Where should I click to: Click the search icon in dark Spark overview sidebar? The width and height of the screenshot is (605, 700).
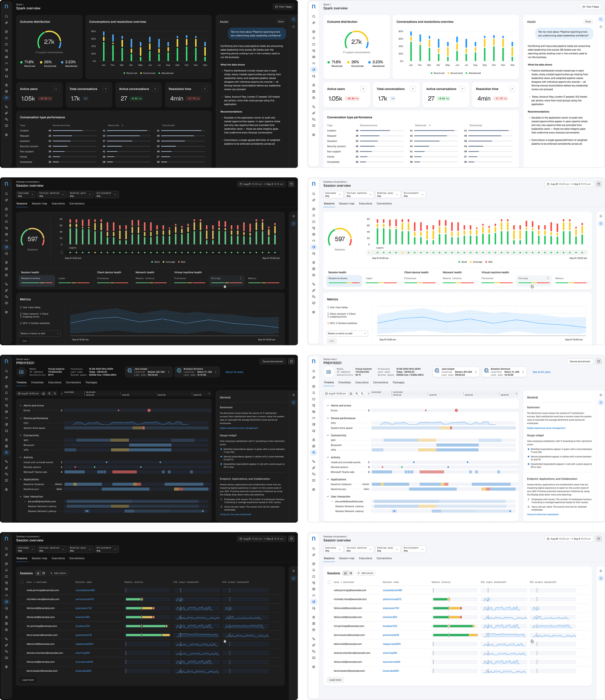coord(6,16)
